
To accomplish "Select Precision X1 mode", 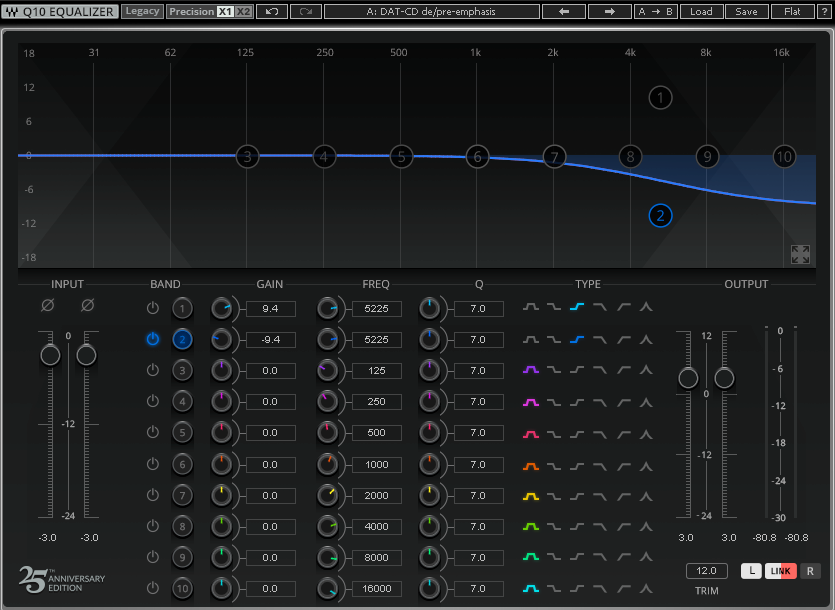I will (x=225, y=11).
